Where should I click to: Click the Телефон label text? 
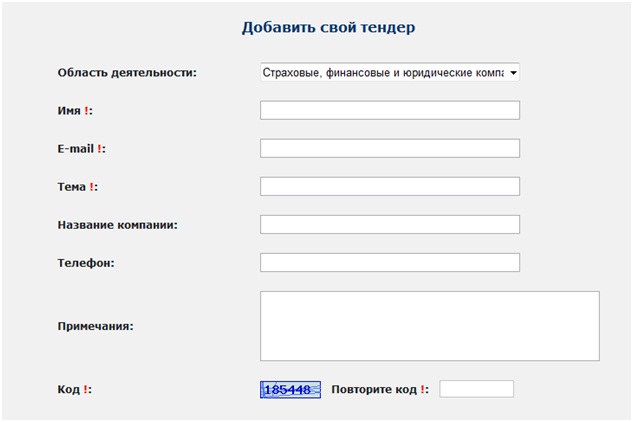click(x=86, y=263)
